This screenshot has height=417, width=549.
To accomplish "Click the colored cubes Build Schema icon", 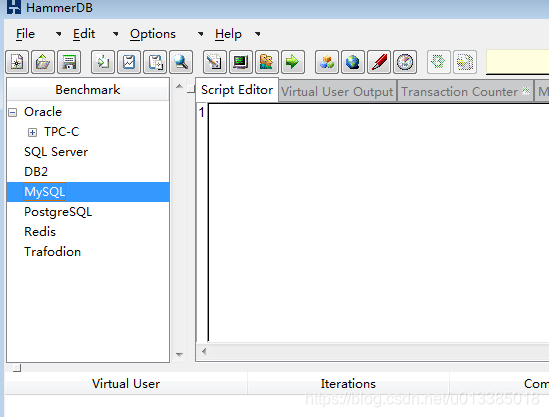I will tap(327, 62).
